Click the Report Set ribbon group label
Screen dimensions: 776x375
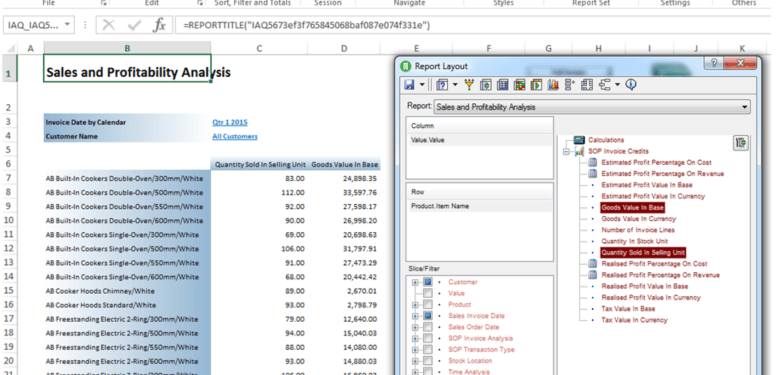click(x=591, y=3)
